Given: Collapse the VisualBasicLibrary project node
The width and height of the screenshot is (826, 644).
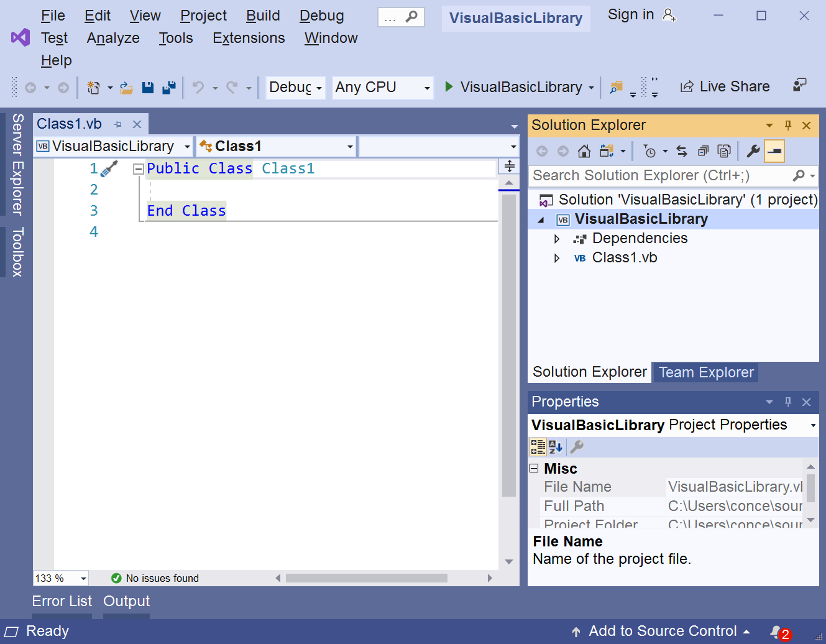Looking at the screenshot, I should click(x=541, y=219).
